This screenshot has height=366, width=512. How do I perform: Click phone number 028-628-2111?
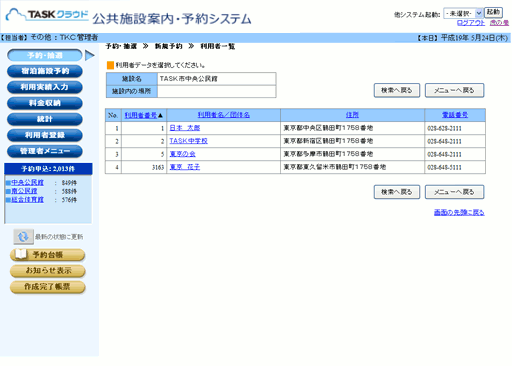pyautogui.click(x=444, y=128)
